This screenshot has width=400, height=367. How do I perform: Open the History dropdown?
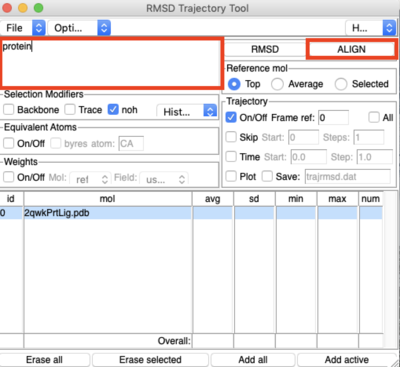click(187, 111)
